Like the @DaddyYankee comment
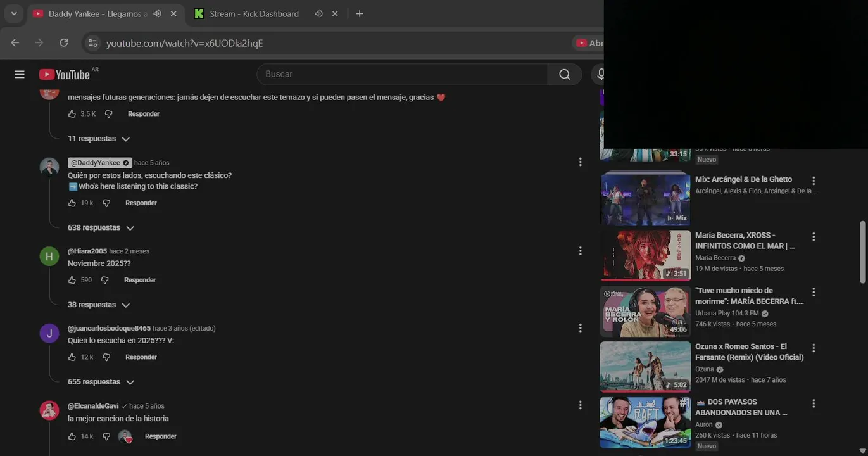Screen dimensions: 868x456 tap(72, 203)
